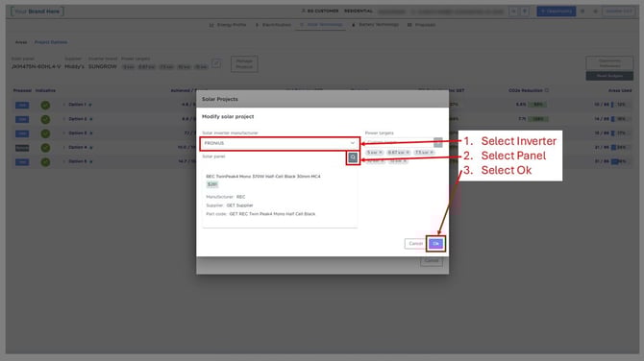
Task: Confirm the dialog with the Ok button
Action: (x=435, y=244)
